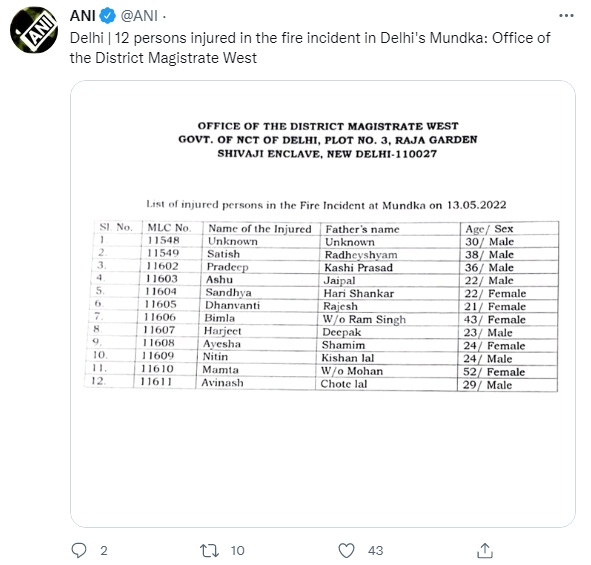
Task: Open the ANI profile avatar
Action: click(x=34, y=29)
